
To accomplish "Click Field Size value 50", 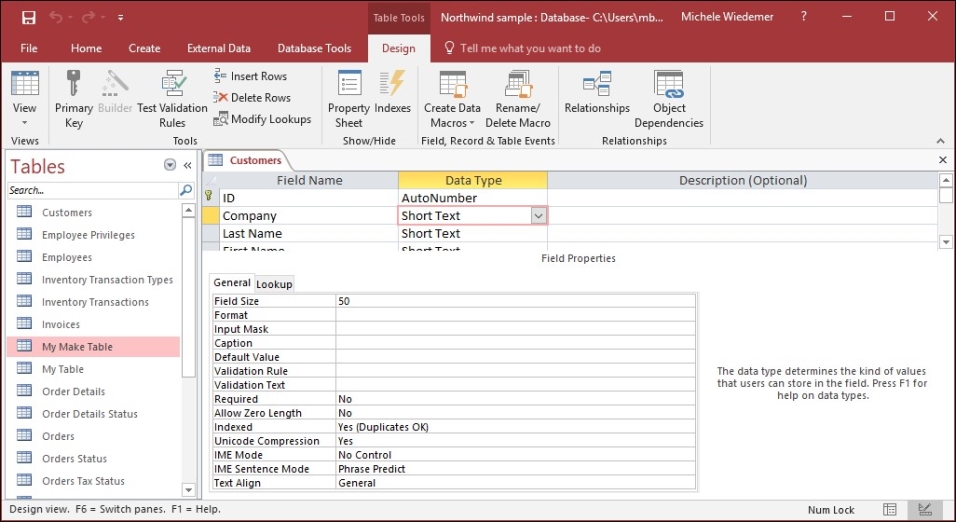I will click(x=515, y=301).
